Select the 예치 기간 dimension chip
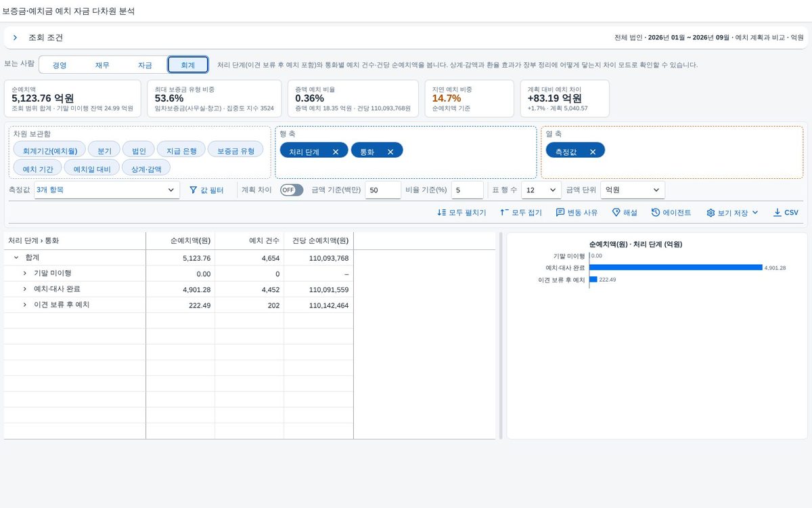812x508 pixels. click(x=38, y=168)
